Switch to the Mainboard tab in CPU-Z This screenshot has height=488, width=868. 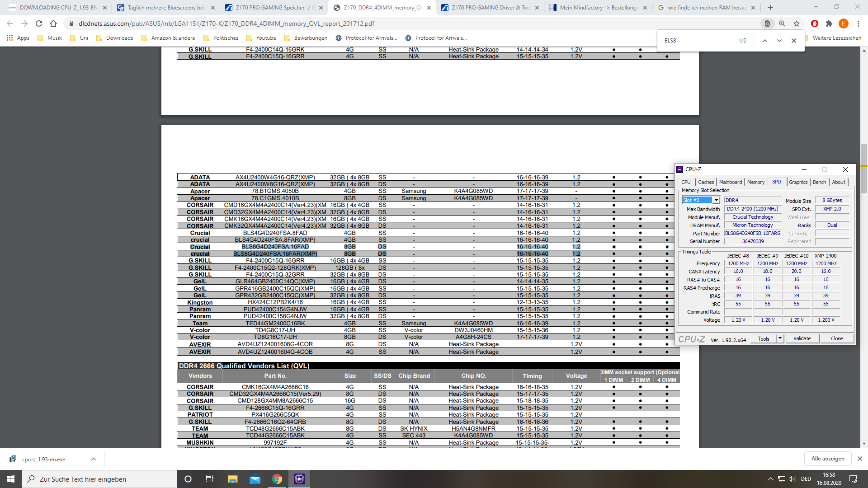(731, 182)
